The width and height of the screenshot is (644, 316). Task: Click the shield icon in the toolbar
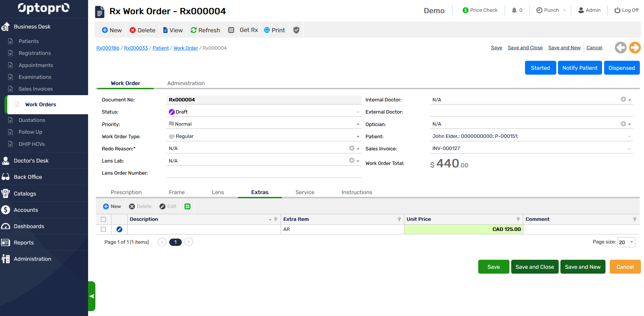click(296, 30)
